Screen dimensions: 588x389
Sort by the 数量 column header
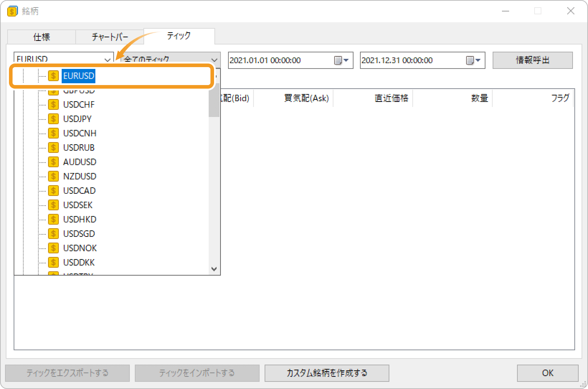pos(453,98)
